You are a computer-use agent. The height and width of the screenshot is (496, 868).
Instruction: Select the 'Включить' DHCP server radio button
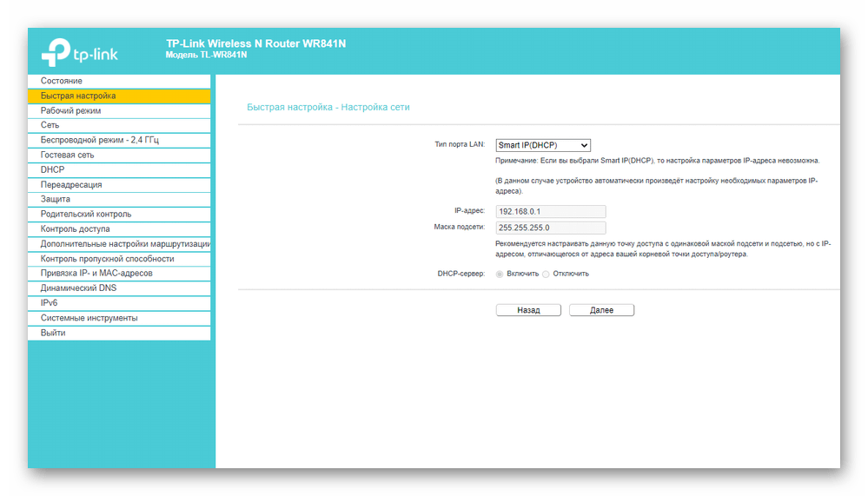point(500,274)
